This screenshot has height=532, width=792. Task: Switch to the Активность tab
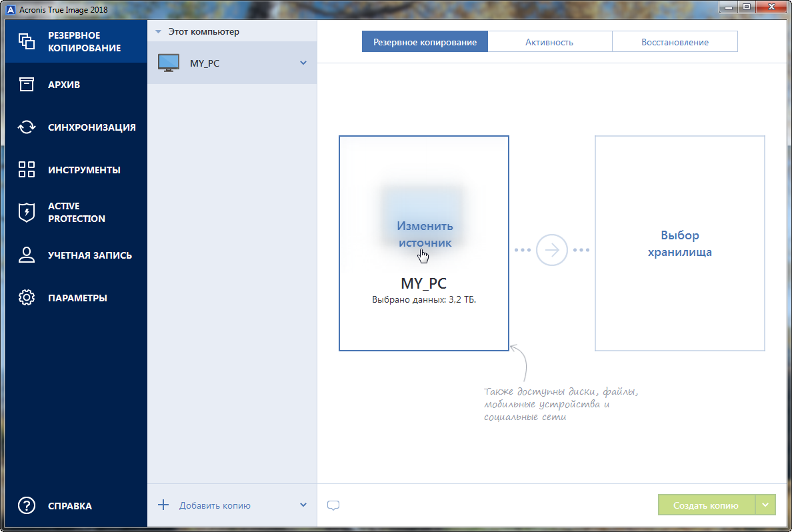(x=549, y=42)
